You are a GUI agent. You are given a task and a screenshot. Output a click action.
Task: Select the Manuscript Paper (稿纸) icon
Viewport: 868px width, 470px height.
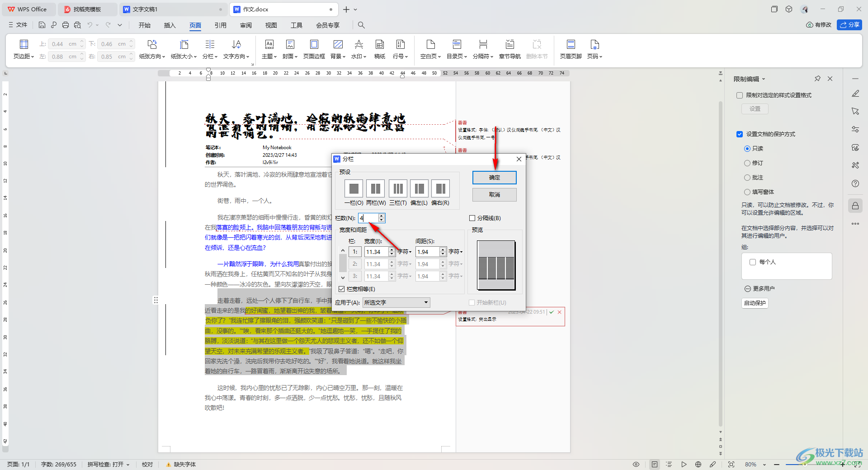tap(380, 44)
